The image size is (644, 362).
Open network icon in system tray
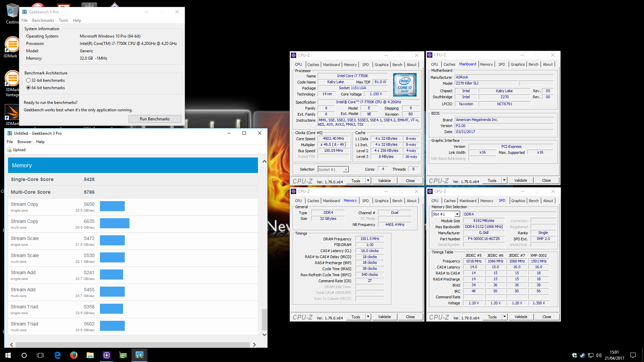coord(591,355)
